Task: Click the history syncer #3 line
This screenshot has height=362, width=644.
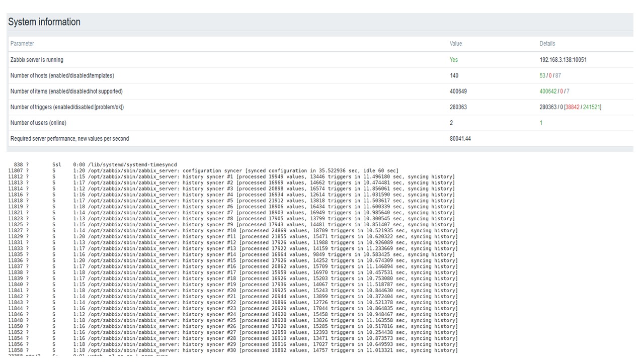Action: click(x=231, y=189)
